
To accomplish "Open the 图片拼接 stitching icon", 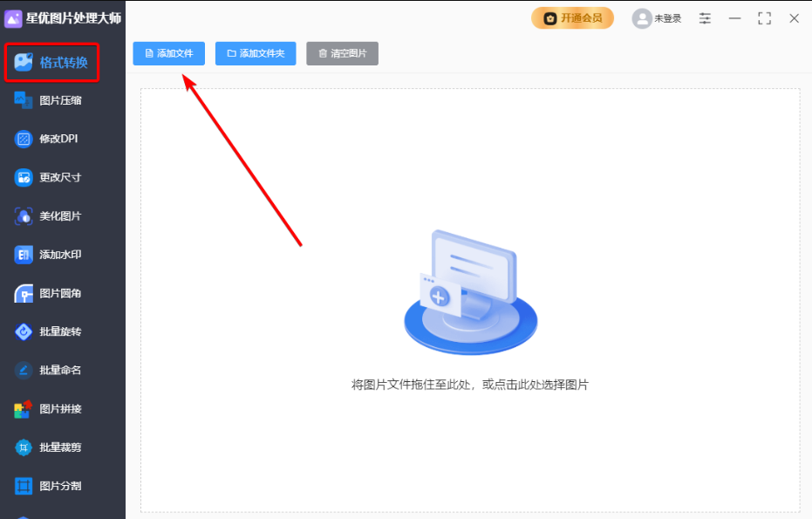I will tap(24, 409).
